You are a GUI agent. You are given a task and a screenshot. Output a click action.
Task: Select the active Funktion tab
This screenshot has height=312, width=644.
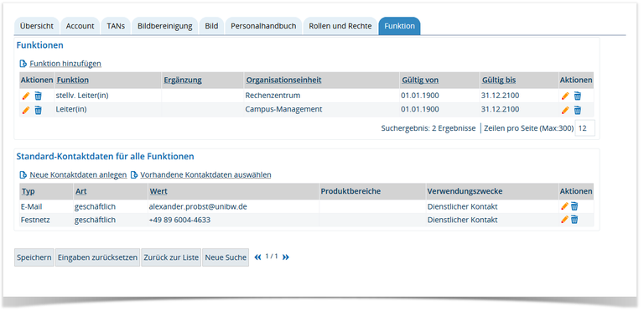[x=399, y=26]
